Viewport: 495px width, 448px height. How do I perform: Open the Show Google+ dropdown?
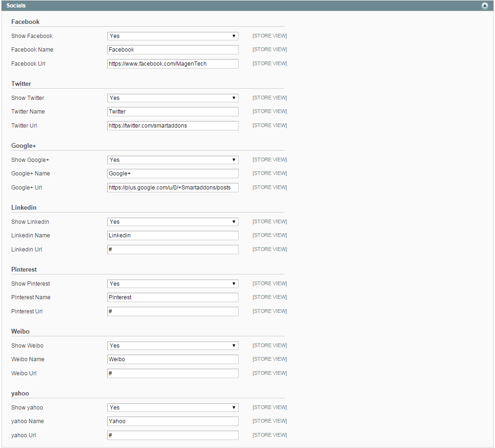tap(172, 160)
